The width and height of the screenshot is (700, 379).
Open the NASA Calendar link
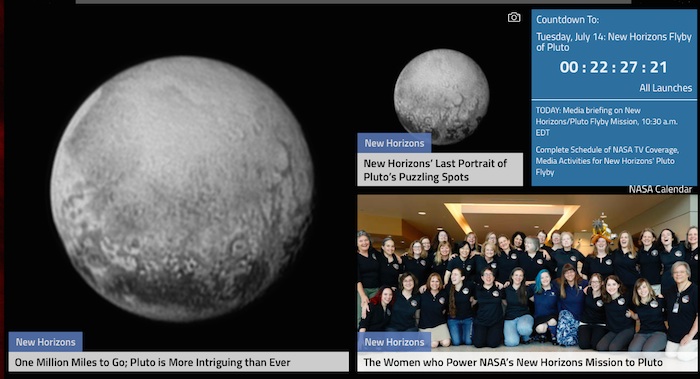click(660, 189)
